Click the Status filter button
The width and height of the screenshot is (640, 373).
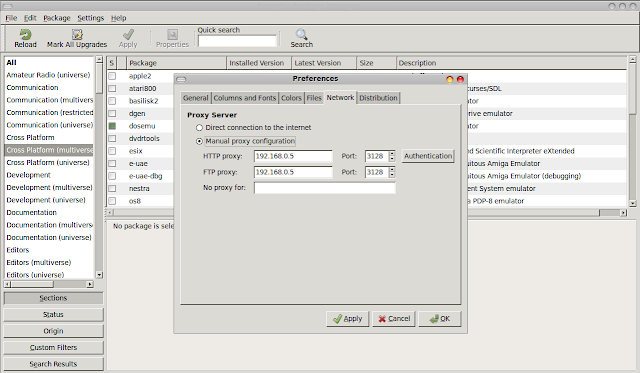click(53, 315)
